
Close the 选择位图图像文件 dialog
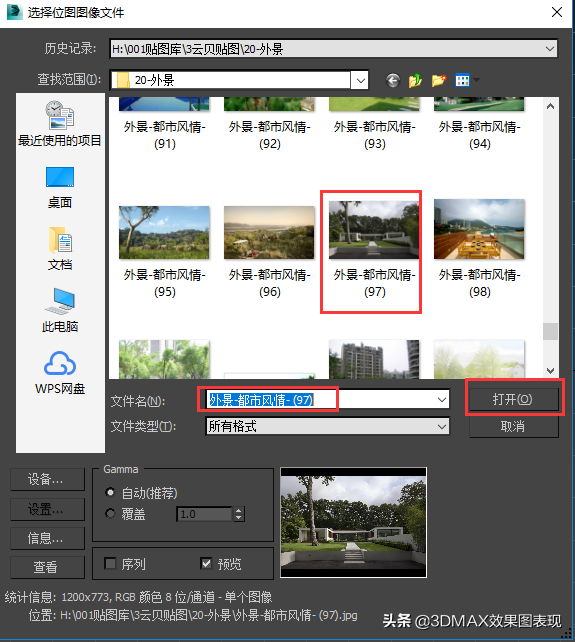coord(557,12)
